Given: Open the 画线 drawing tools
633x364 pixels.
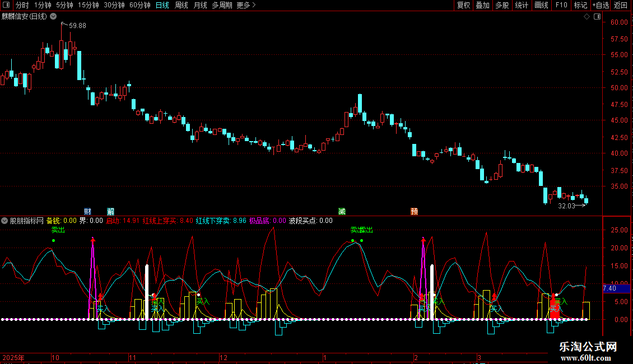Looking at the screenshot, I should click(x=541, y=5).
